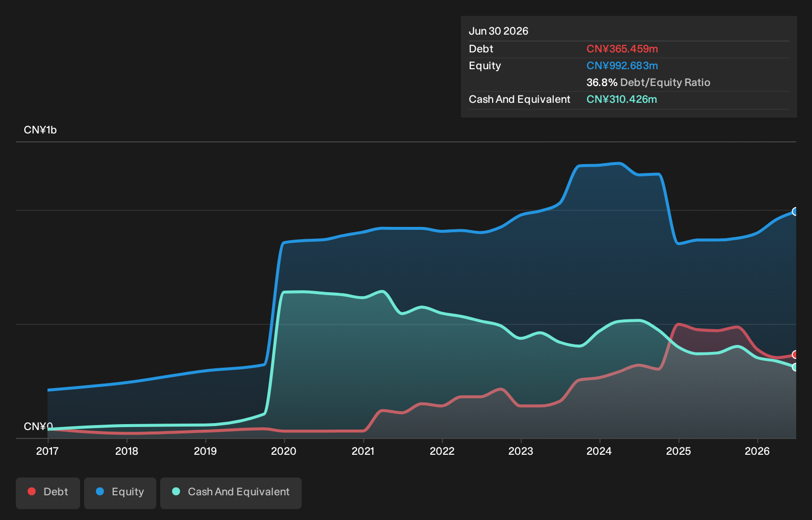This screenshot has width=812, height=520.
Task: Click the 2020 x-axis label
Action: pos(284,451)
